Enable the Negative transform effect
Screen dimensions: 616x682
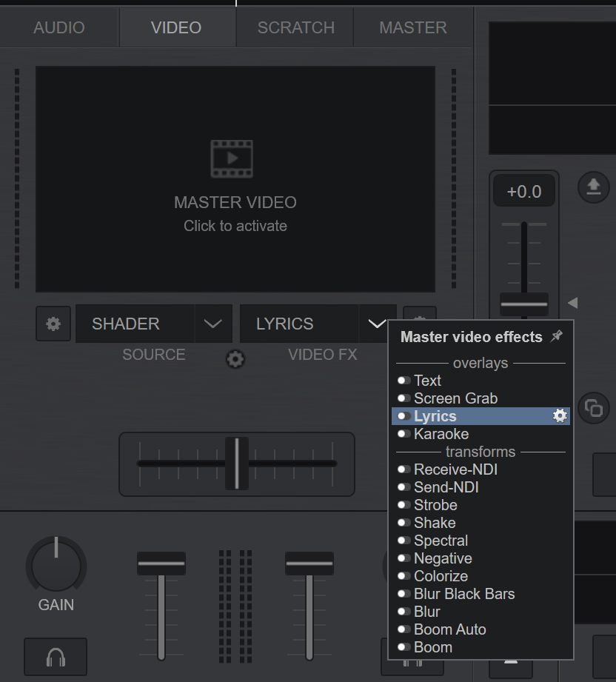[x=404, y=558]
